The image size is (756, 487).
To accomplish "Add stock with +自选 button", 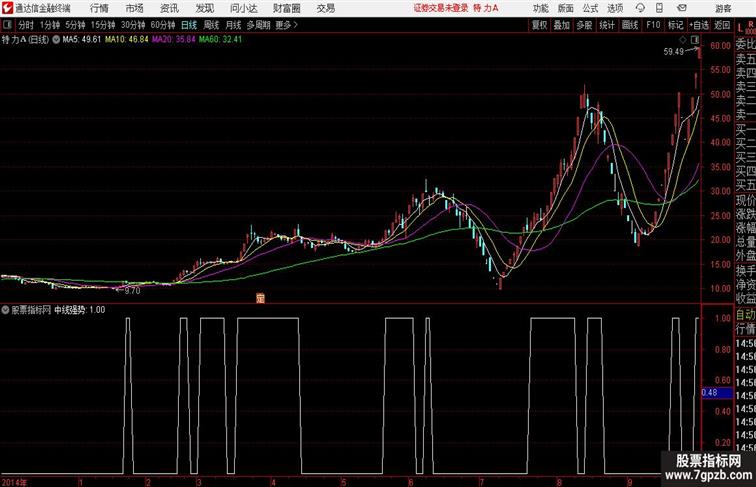I will point(699,25).
